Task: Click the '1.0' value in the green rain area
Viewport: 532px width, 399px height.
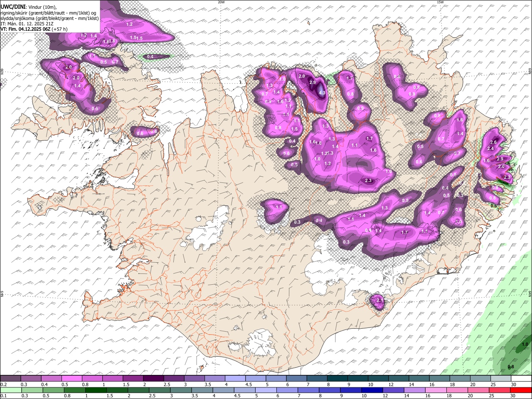Action: [x=525, y=344]
